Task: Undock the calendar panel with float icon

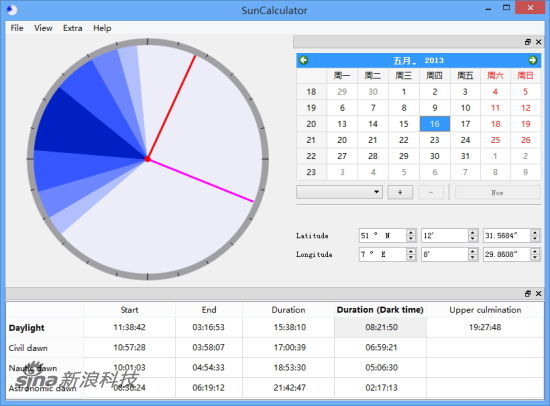Action: tap(528, 42)
